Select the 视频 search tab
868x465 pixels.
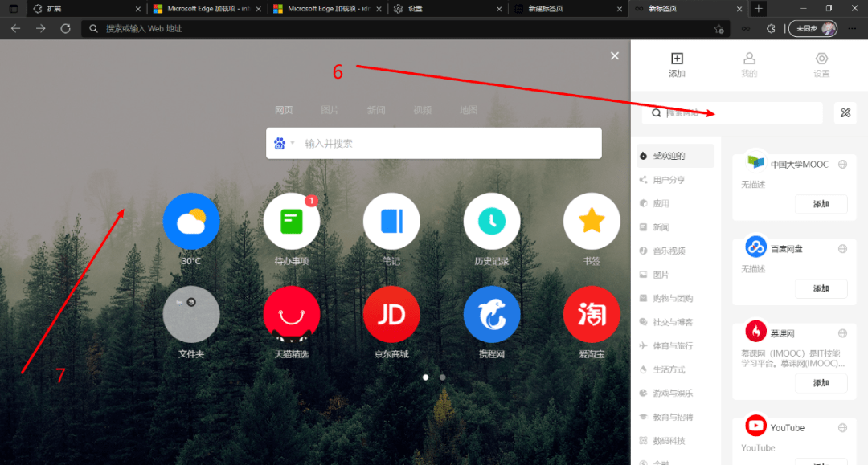click(x=423, y=110)
